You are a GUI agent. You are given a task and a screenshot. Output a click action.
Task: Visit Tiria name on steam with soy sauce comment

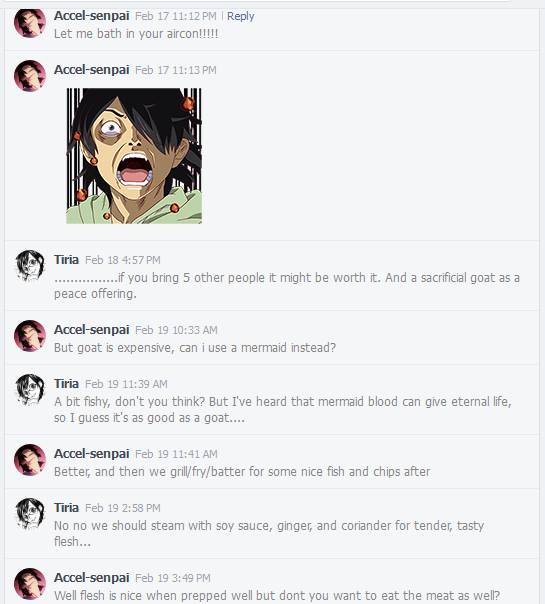pos(66,508)
